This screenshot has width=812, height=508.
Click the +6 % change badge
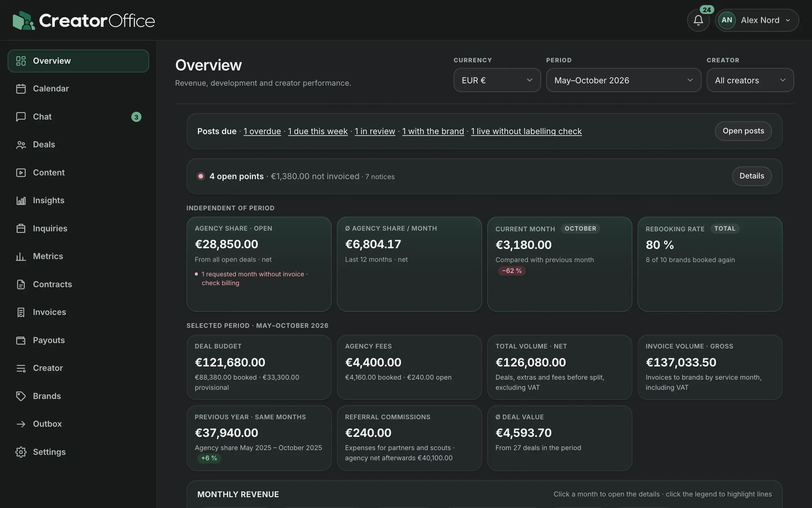[209, 458]
